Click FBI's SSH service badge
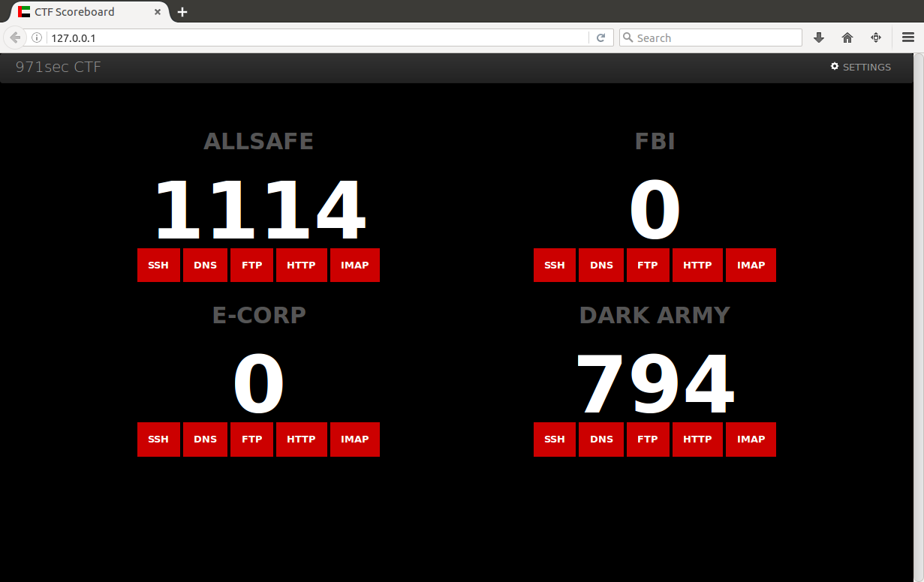 (555, 265)
